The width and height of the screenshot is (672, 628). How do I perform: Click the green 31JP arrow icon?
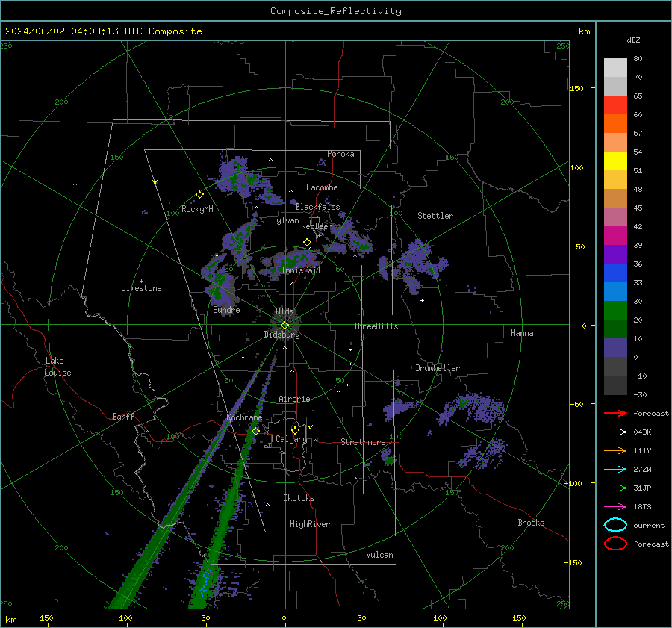tap(615, 488)
